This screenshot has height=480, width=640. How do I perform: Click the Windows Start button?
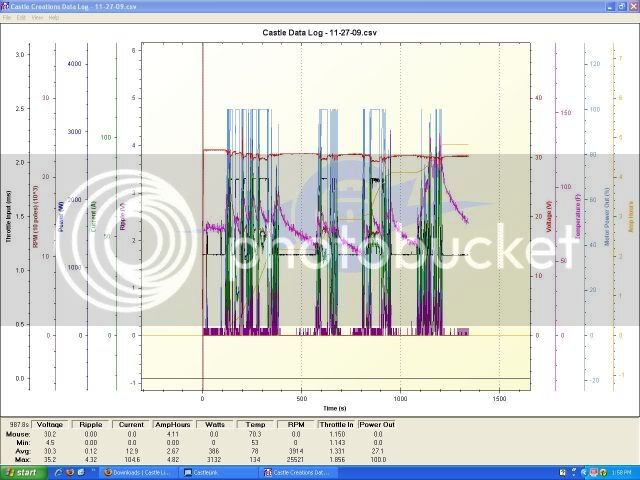point(24,473)
